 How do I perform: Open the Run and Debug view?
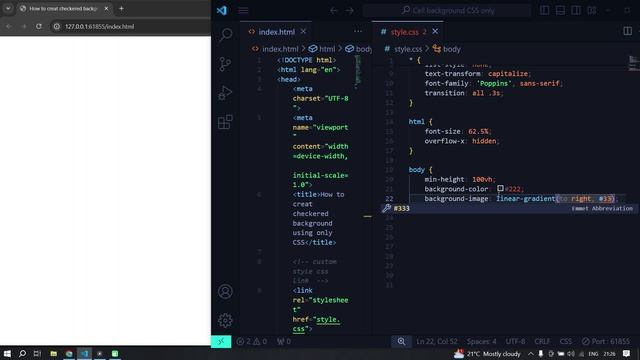pos(225,93)
